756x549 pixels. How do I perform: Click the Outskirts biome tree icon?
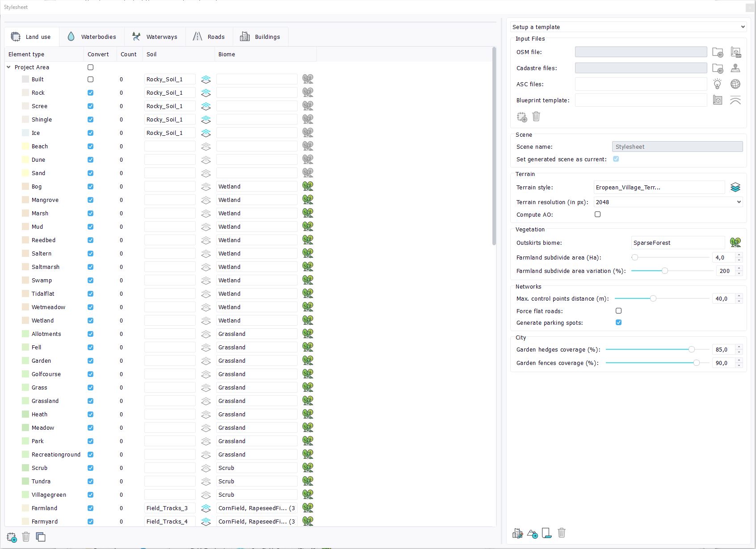(735, 243)
